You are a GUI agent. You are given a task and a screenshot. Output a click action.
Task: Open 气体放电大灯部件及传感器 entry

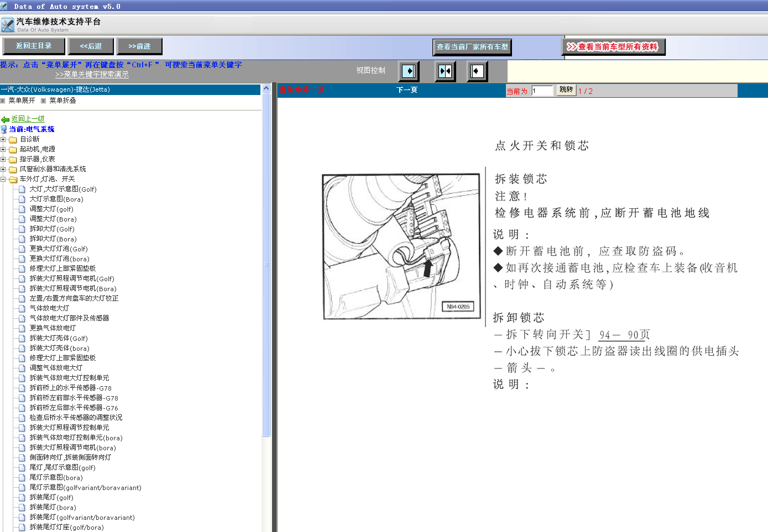[69, 318]
